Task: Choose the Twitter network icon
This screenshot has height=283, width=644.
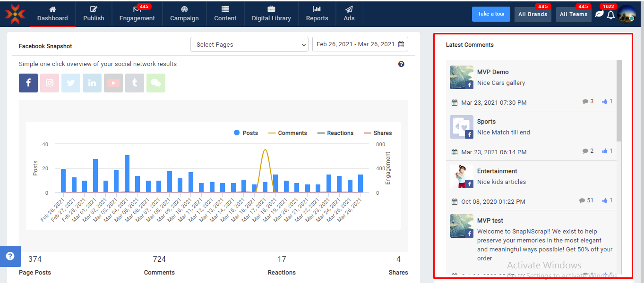Action: point(71,83)
